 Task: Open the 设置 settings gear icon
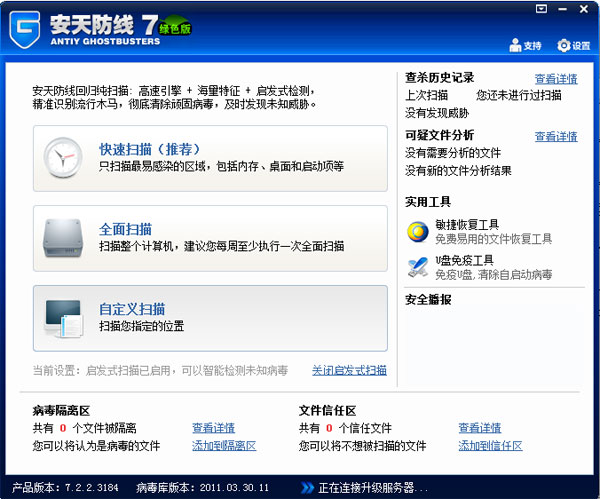[564, 46]
